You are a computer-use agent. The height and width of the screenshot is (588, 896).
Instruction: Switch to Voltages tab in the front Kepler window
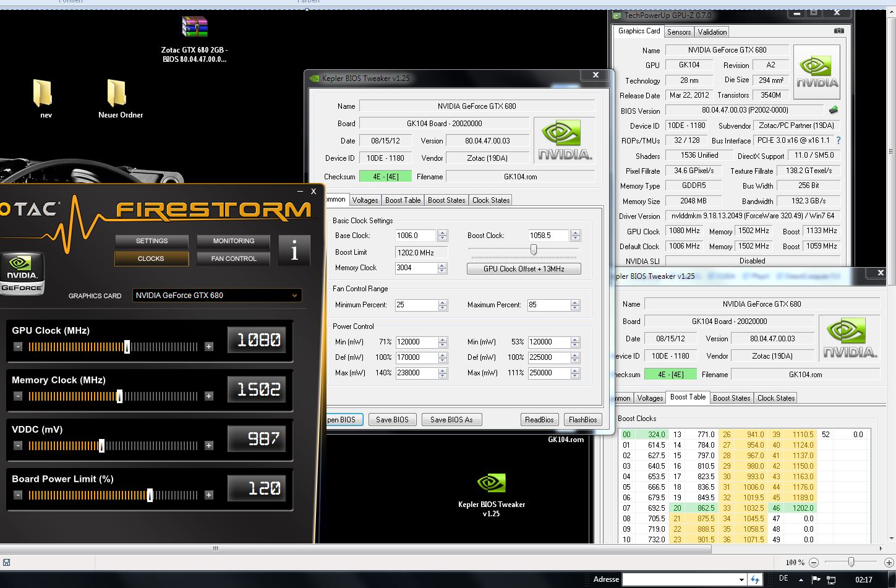click(x=365, y=200)
